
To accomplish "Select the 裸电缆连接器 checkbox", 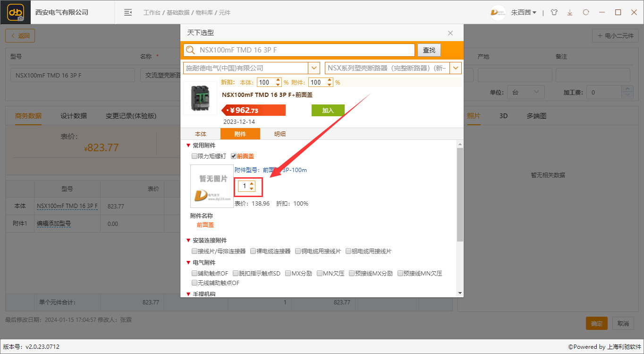I will (253, 251).
